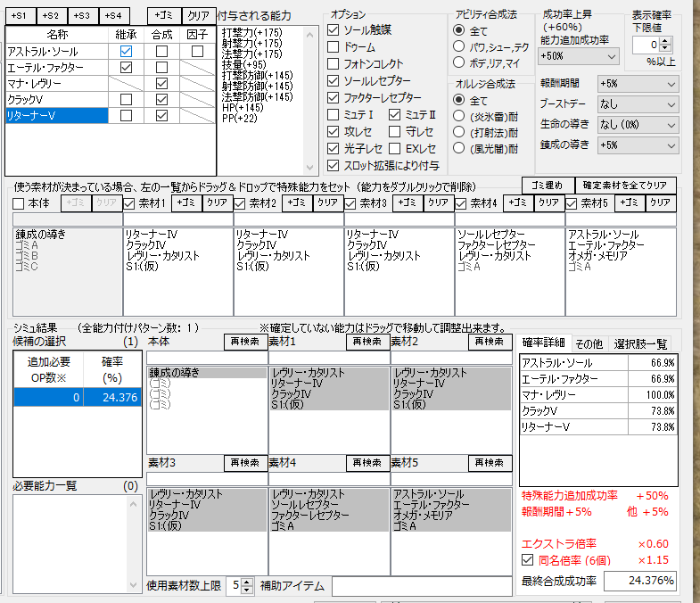Click the 最終合成成功率 value field
Viewport: 700px width, 603px height.
[x=639, y=581]
